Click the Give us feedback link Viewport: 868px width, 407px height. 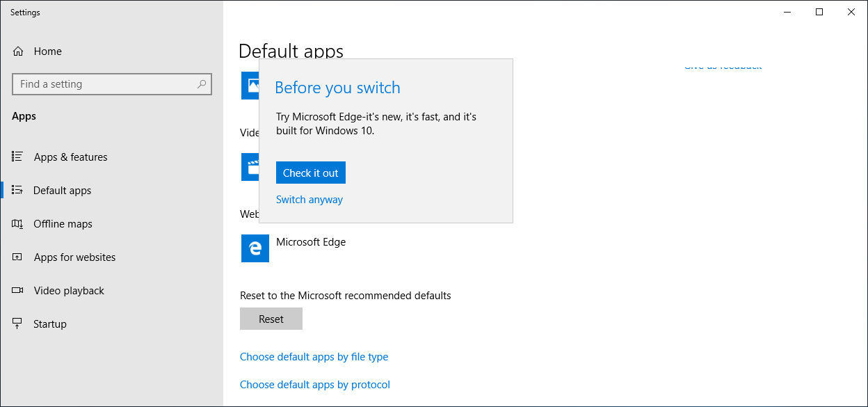723,67
